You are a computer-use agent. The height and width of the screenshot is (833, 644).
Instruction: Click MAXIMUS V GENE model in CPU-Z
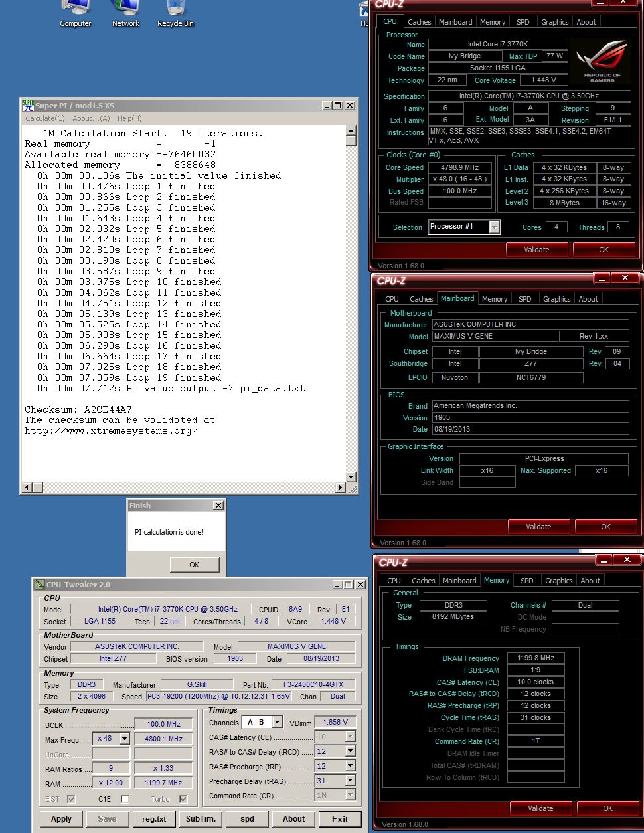pyautogui.click(x=495, y=337)
